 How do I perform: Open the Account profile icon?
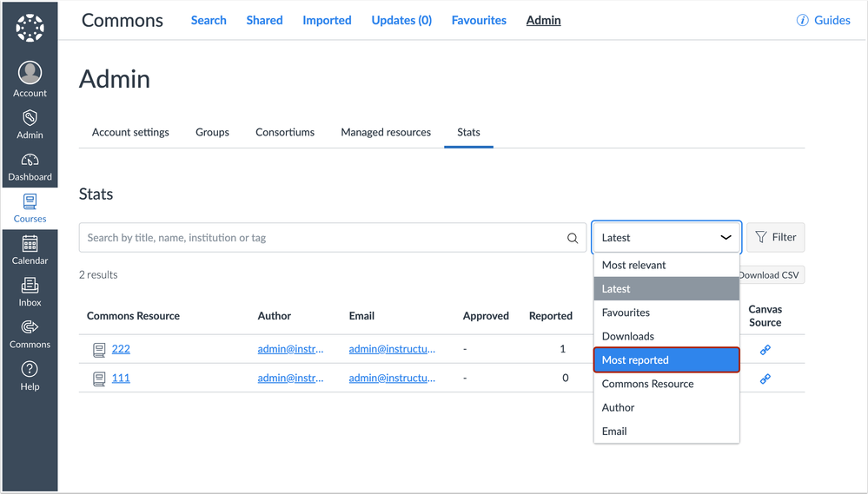pyautogui.click(x=30, y=74)
